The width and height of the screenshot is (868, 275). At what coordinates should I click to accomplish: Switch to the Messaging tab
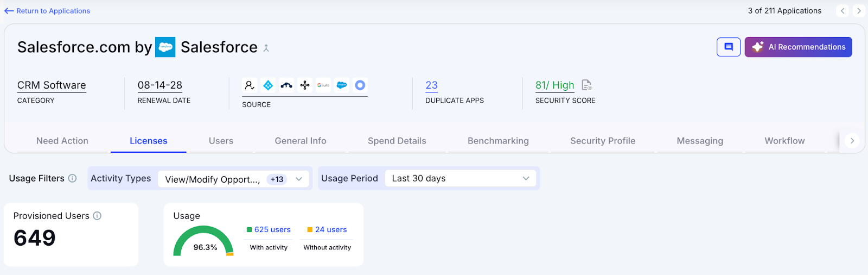coord(700,141)
